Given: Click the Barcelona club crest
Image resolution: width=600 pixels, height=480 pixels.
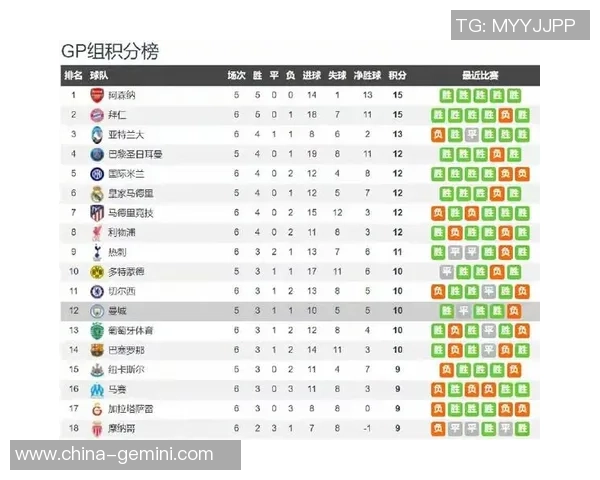Looking at the screenshot, I should click(97, 350).
